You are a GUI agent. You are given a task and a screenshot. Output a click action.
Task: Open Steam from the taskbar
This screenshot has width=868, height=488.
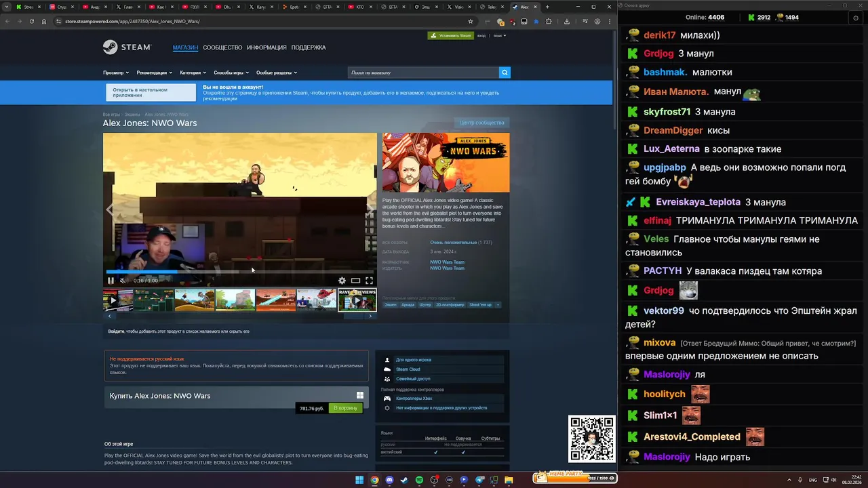point(404,480)
